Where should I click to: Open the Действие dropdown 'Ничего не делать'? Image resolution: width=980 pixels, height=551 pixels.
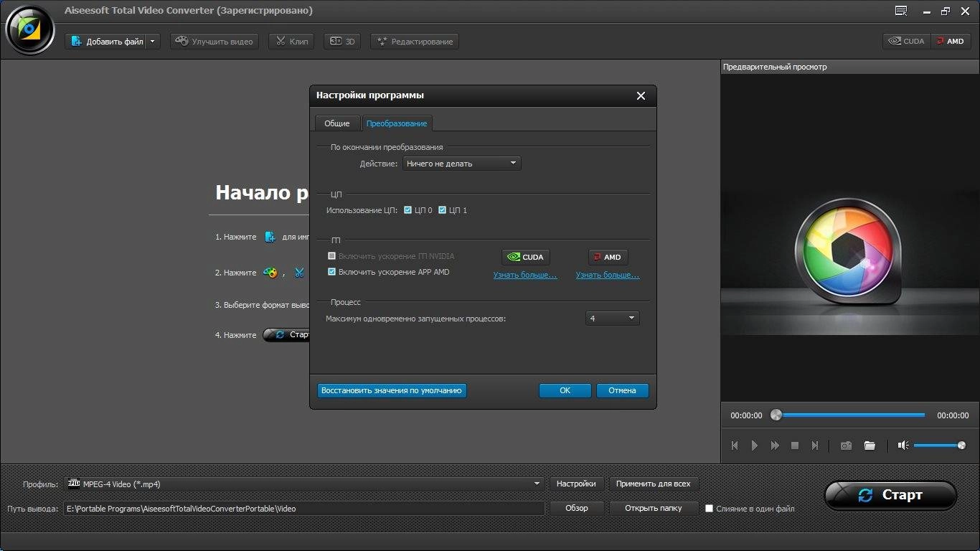click(x=461, y=164)
